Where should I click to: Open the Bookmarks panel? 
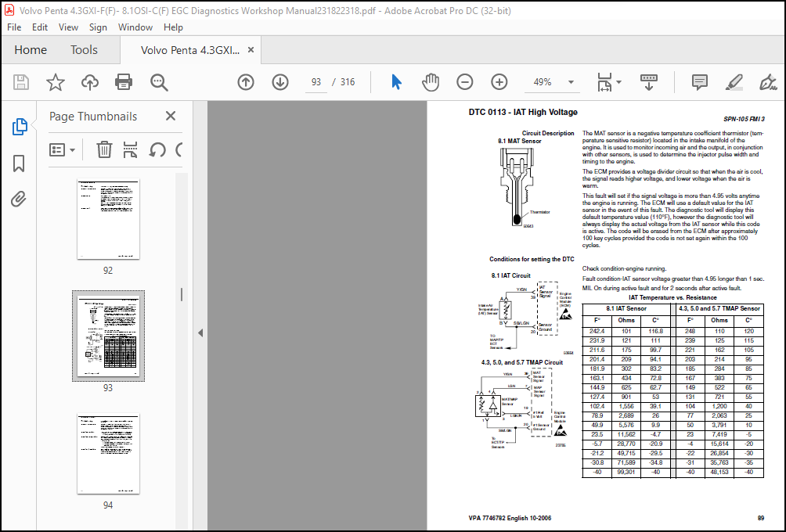click(19, 164)
